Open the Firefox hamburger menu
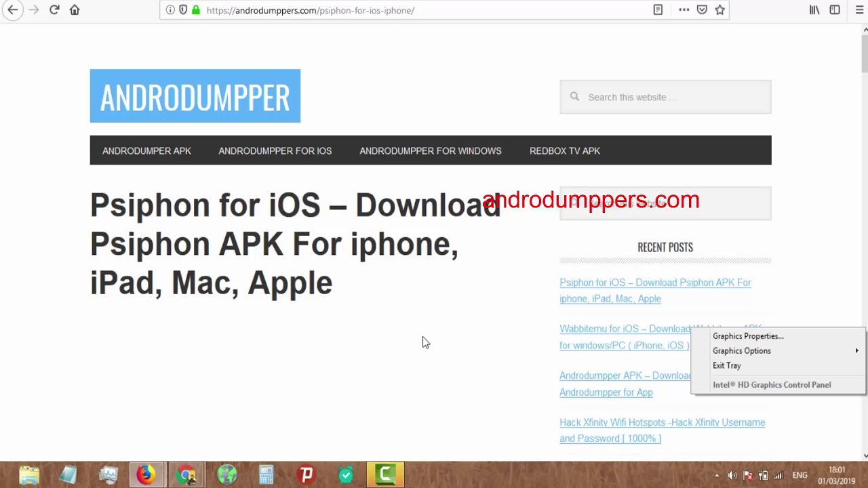Screen dimensions: 868x488 click(x=859, y=10)
